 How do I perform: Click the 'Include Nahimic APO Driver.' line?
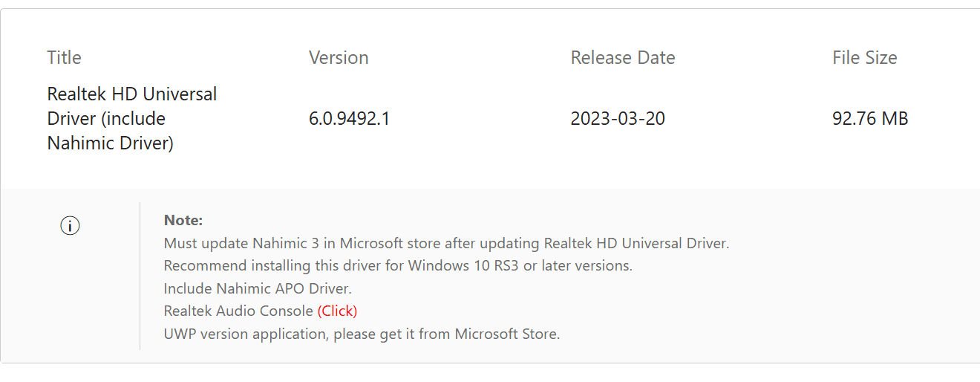click(x=258, y=288)
